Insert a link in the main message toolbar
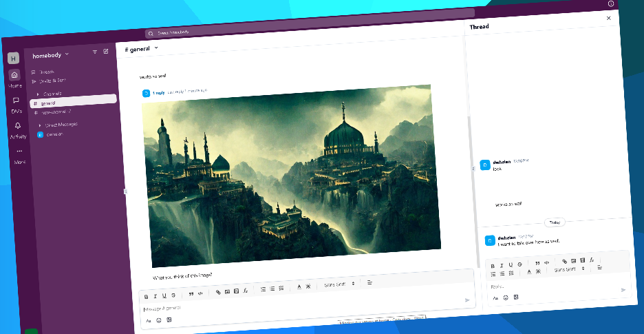This screenshot has height=334, width=644. coord(218,292)
